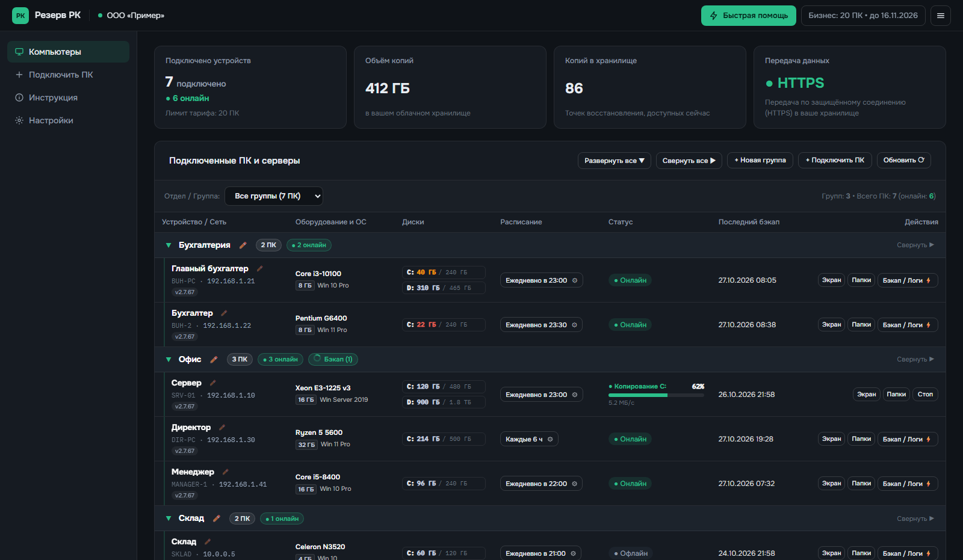This screenshot has height=560, width=963.
Task: Click the Бэкап (1) badge in Офис group
Action: pos(333,359)
